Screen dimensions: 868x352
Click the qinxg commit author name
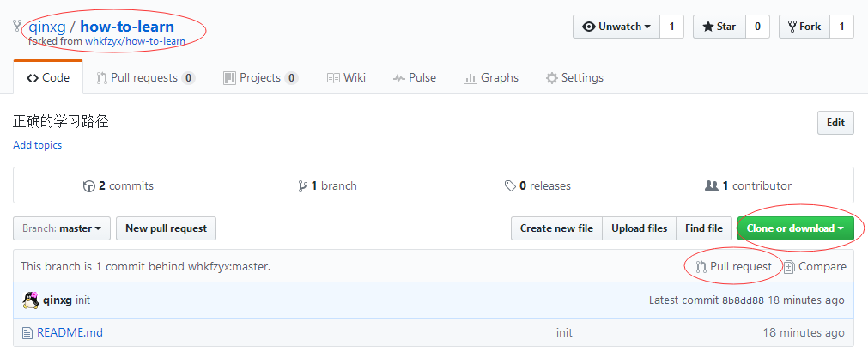58,300
